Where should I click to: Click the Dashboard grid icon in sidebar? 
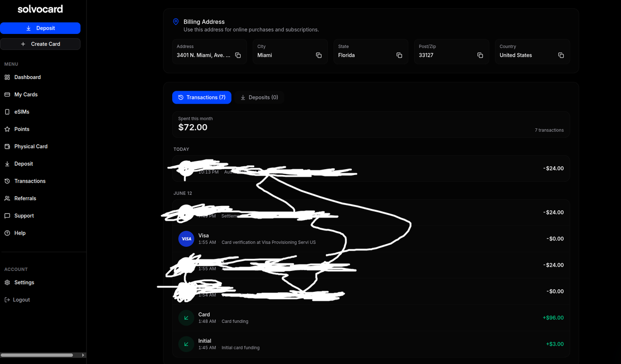point(7,77)
